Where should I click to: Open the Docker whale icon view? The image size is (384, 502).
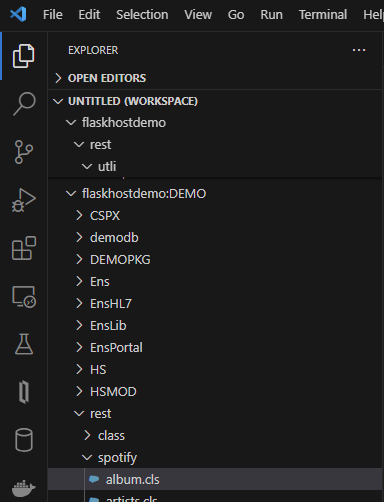pyautogui.click(x=24, y=488)
